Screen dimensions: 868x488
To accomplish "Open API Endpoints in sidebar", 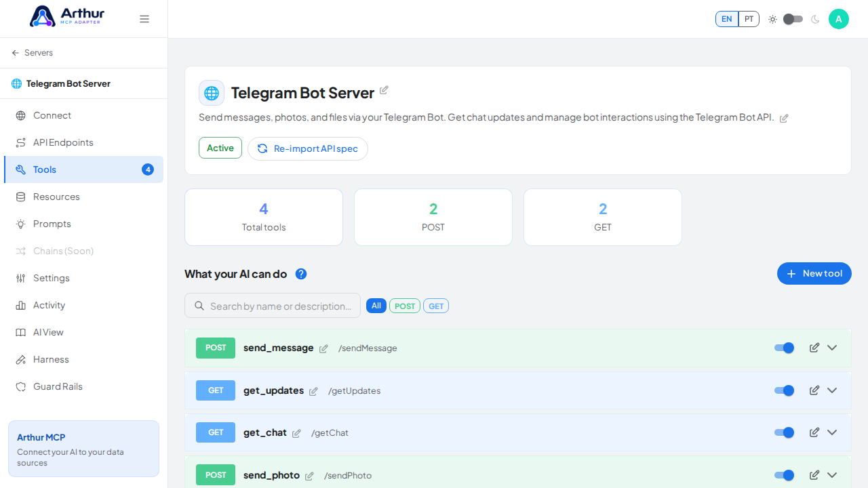I will (83, 142).
